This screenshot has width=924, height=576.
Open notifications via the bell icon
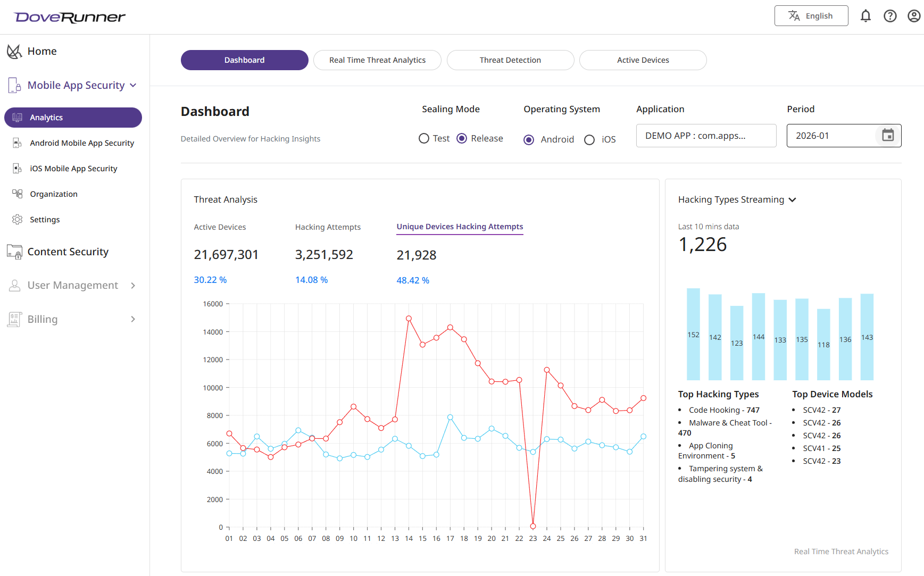click(866, 16)
